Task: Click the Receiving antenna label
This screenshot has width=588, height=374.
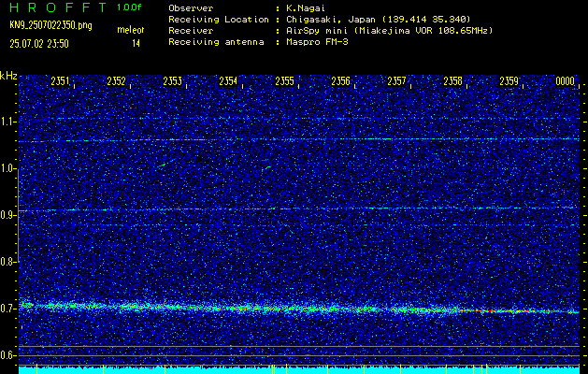Action: [x=216, y=42]
